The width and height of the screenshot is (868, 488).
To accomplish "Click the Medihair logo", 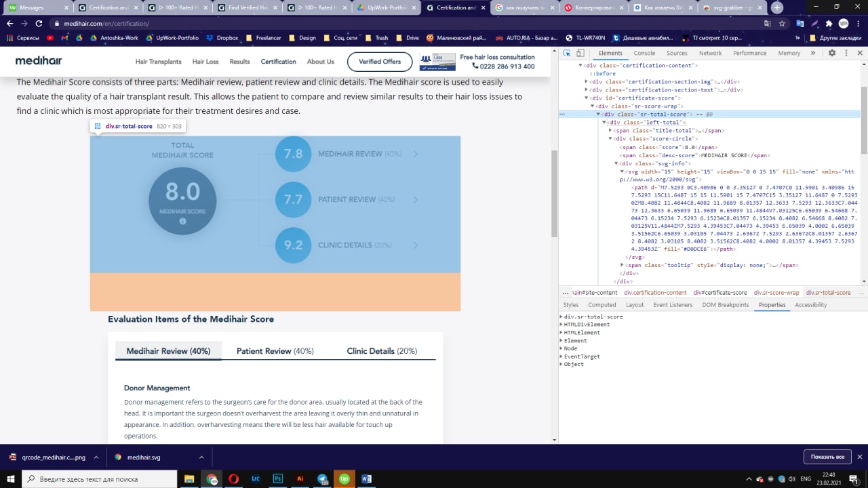I will pyautogui.click(x=39, y=61).
